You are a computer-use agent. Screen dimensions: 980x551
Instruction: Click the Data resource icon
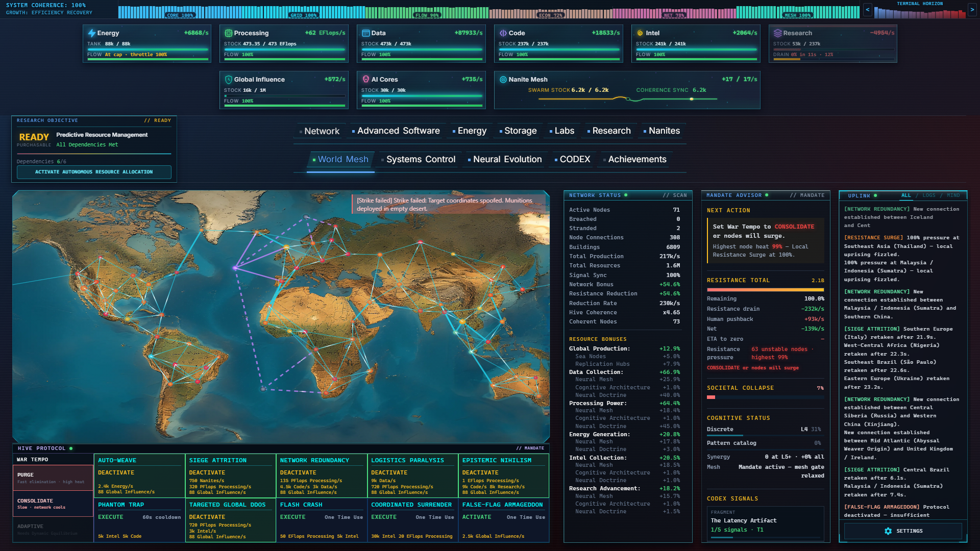tap(365, 33)
